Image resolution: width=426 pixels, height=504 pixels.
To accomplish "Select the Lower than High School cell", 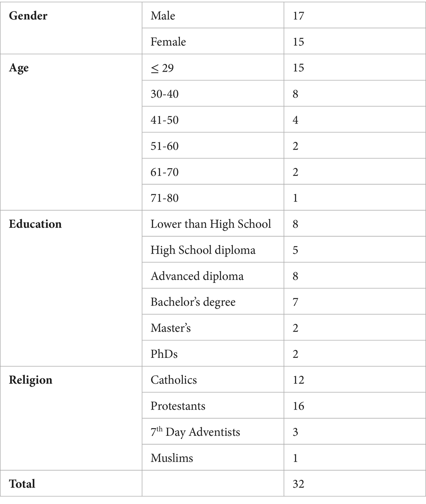I will pyautogui.click(x=211, y=224).
